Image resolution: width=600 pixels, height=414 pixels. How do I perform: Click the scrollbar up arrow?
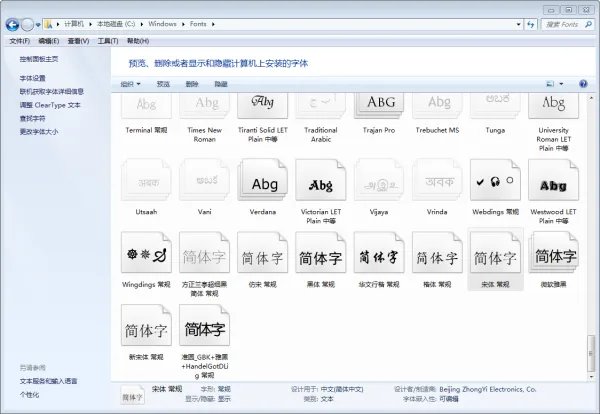pyautogui.click(x=591, y=98)
